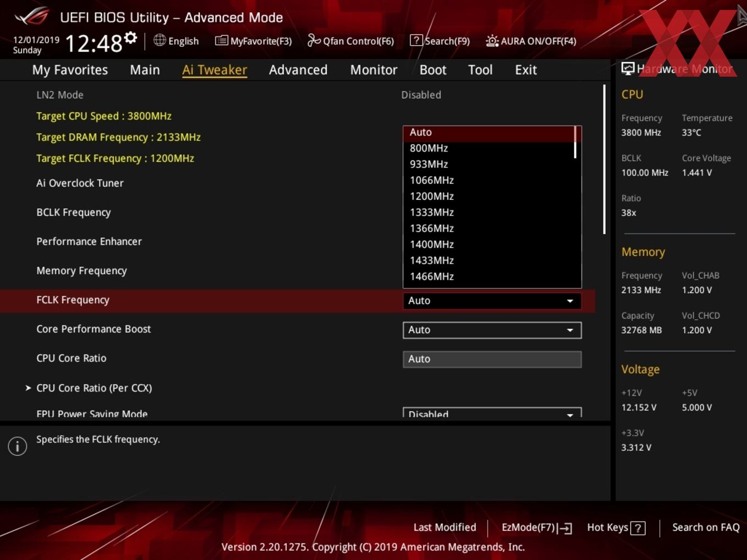This screenshot has width=747, height=560.
Task: Click the CPU Core Voltage 1.441 V value
Action: tap(696, 173)
